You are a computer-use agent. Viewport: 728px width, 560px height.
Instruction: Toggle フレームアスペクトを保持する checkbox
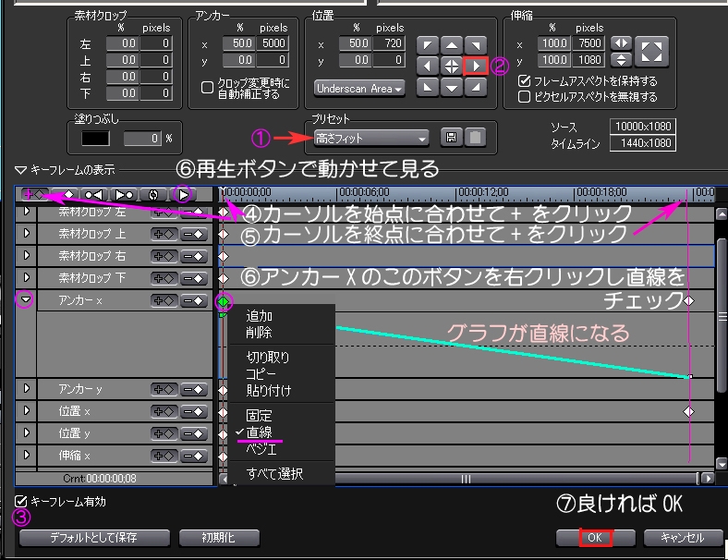[525, 81]
